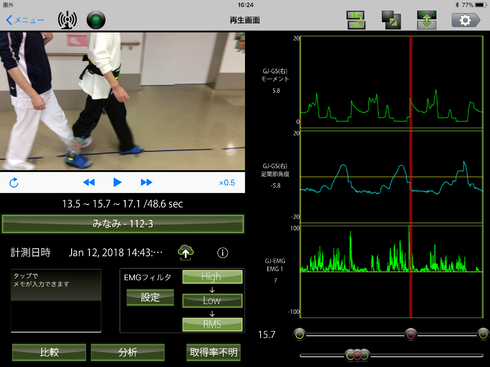Upload recording with the cloud icon
Viewport: 490px width, 367px height.
[x=186, y=252]
